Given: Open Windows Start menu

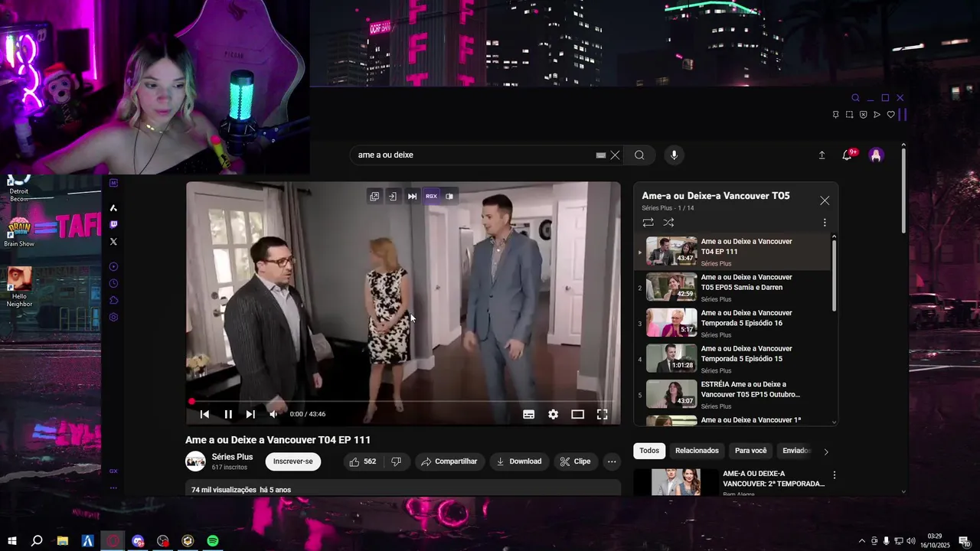Looking at the screenshot, I should [11, 541].
